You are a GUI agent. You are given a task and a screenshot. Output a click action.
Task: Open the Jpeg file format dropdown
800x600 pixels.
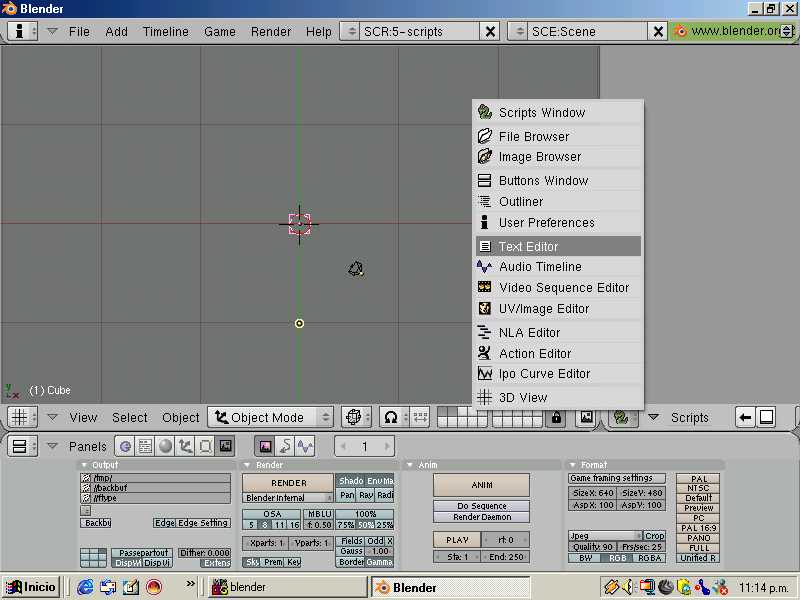(605, 536)
